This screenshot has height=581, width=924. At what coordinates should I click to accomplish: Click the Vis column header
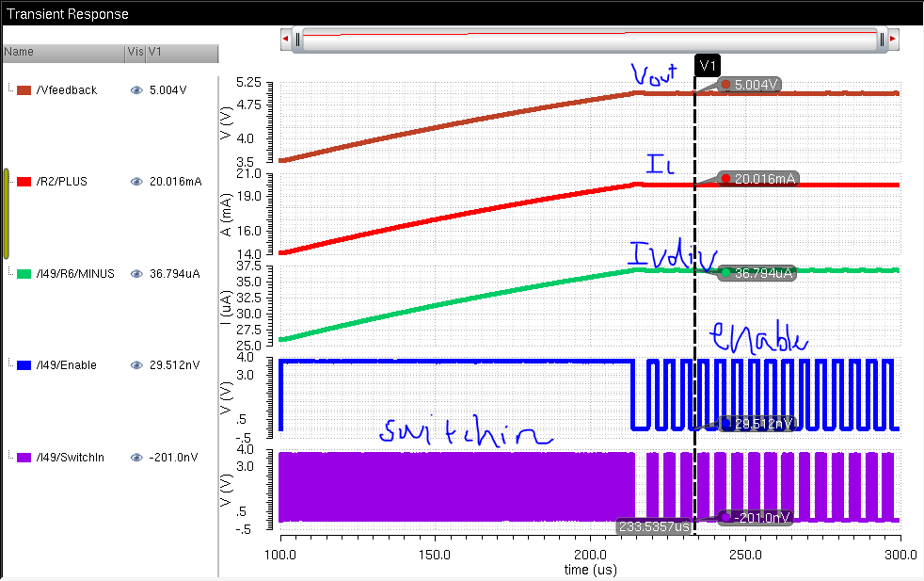click(x=135, y=53)
